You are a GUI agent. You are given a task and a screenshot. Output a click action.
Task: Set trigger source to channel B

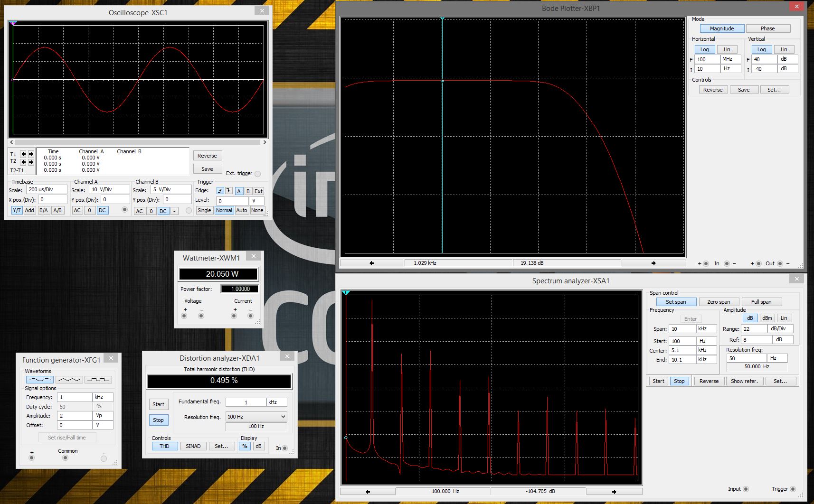tap(248, 191)
